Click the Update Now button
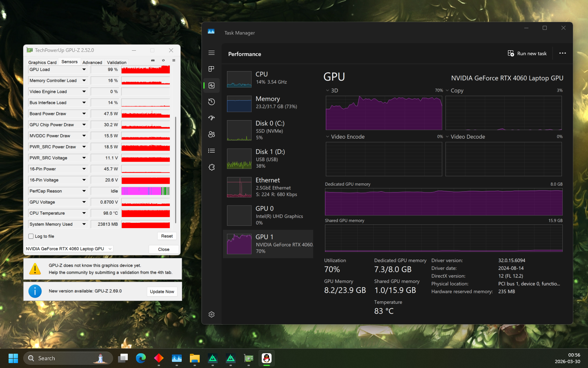Image resolution: width=588 pixels, height=368 pixels. [x=162, y=292]
